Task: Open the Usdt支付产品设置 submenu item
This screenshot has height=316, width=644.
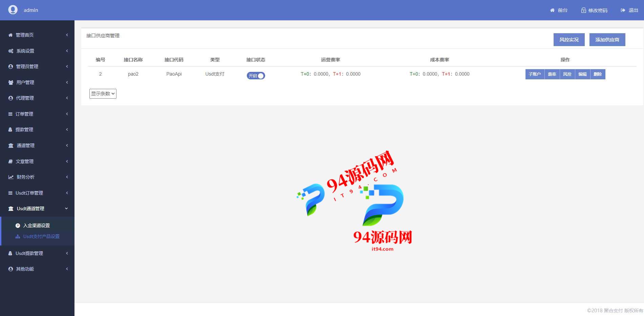Action: click(x=41, y=236)
